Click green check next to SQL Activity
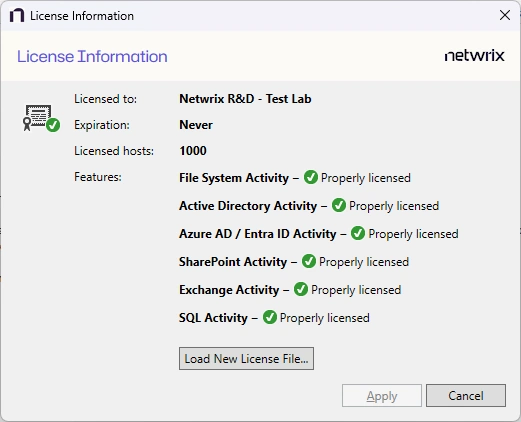 point(270,317)
